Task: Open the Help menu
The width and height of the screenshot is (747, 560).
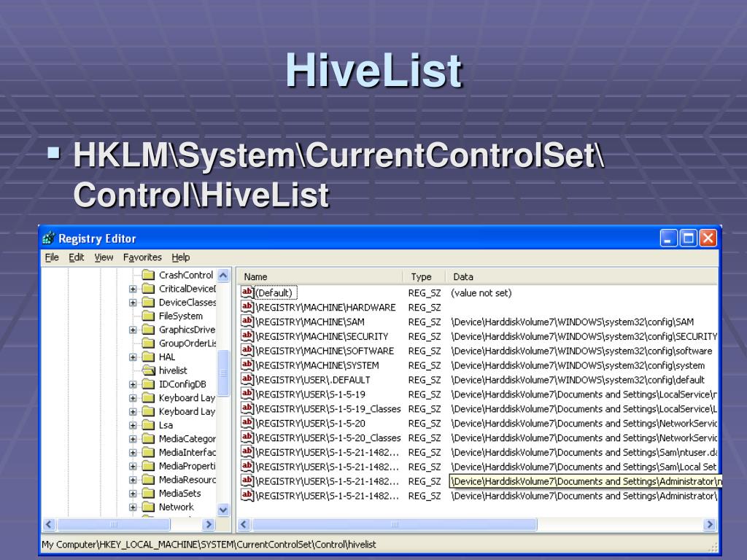Action: [181, 257]
